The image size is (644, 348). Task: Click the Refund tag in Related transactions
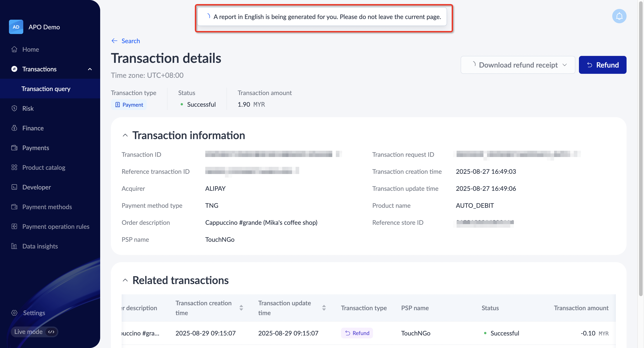coord(357,333)
